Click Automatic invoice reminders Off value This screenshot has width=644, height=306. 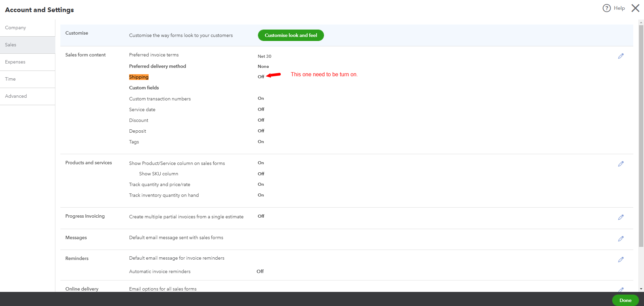coord(260,271)
